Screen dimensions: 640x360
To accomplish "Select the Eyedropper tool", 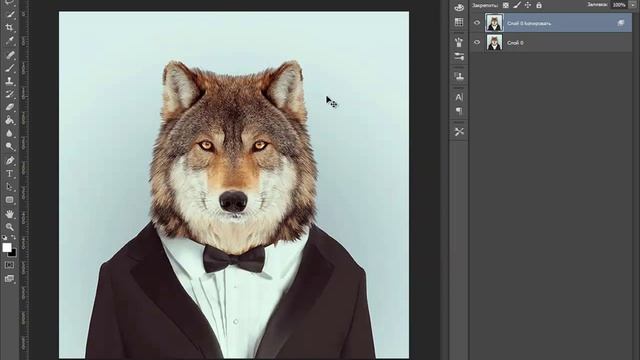I will tap(10, 41).
